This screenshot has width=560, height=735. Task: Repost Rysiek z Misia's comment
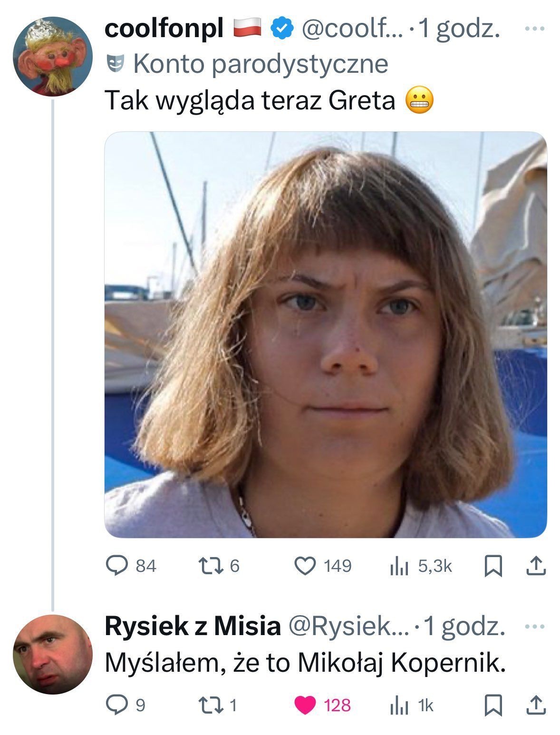pyautogui.click(x=209, y=705)
